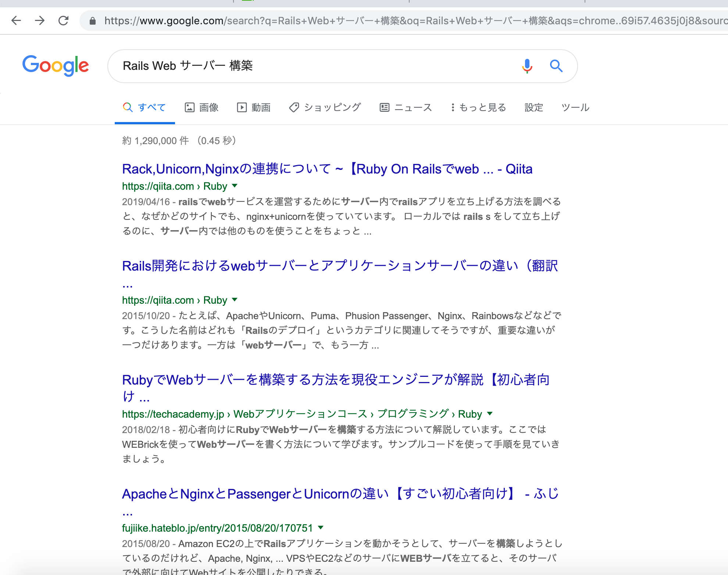Switch to 動画 videos tab
The image size is (728, 575).
tap(254, 107)
